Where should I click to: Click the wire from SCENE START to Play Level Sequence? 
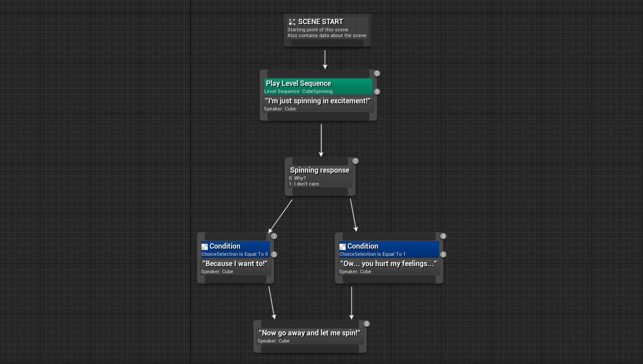(x=326, y=58)
